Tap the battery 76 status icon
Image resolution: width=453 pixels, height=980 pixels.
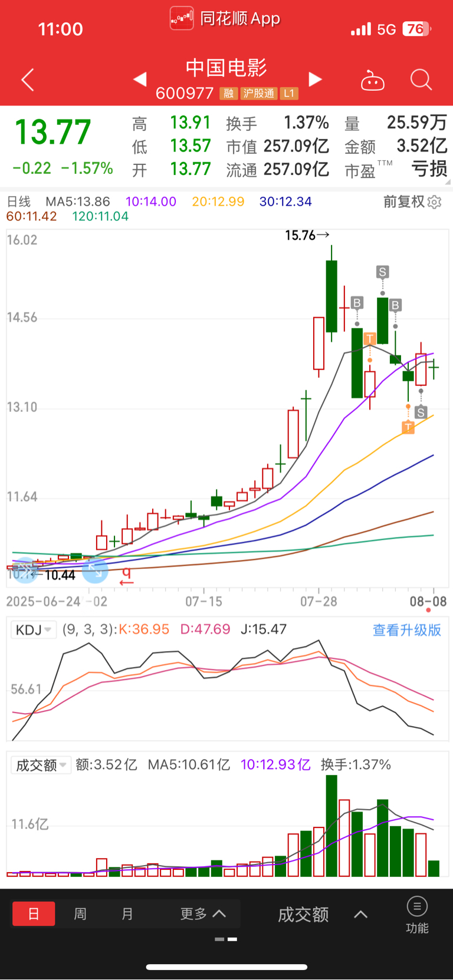(416, 29)
